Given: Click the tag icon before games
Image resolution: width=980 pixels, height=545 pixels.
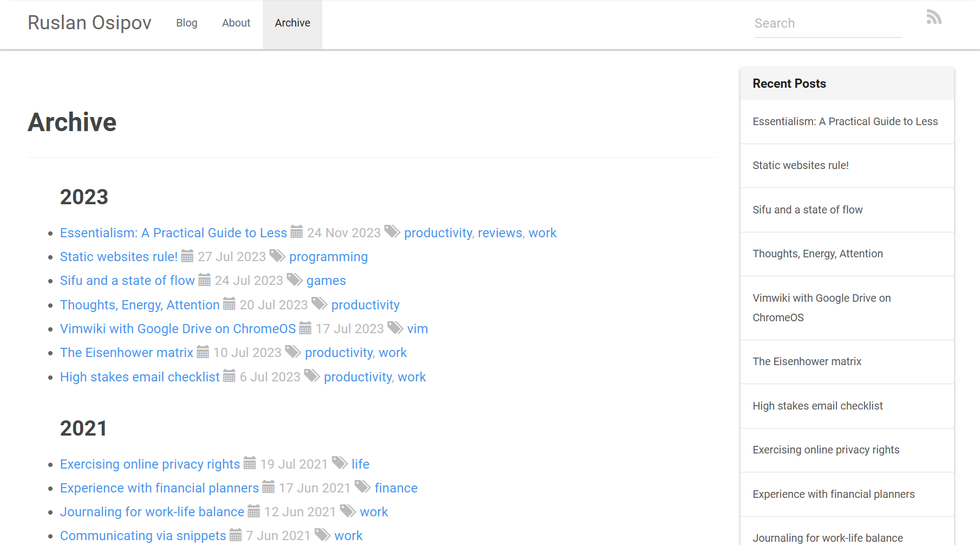Looking at the screenshot, I should point(294,280).
